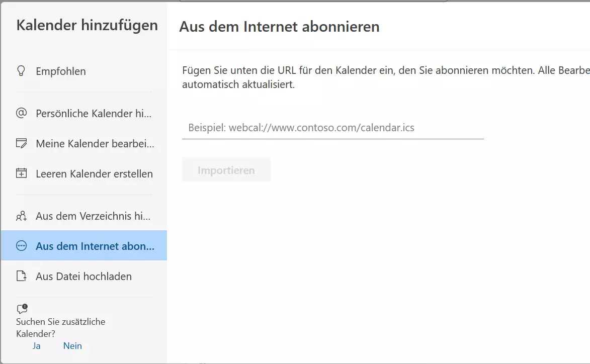
Task: Switch to Aus Datei hochladen
Action: point(83,276)
